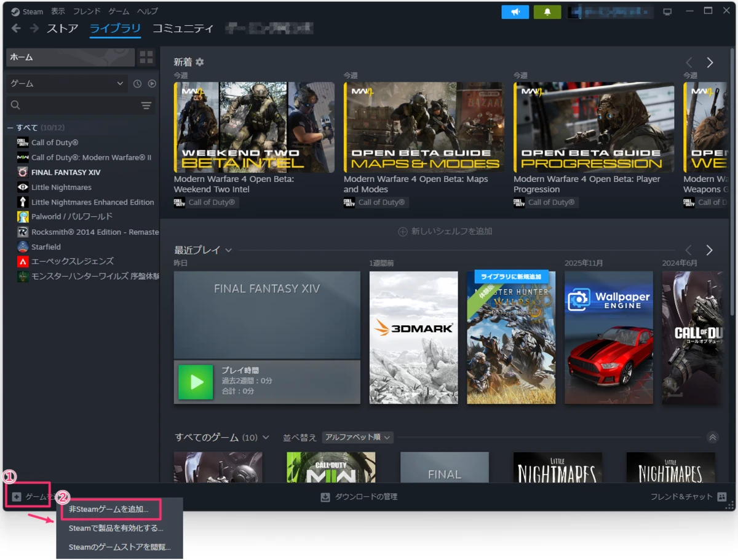738x560 pixels.
Task: Open the advanced filter options icon
Action: coord(146,106)
